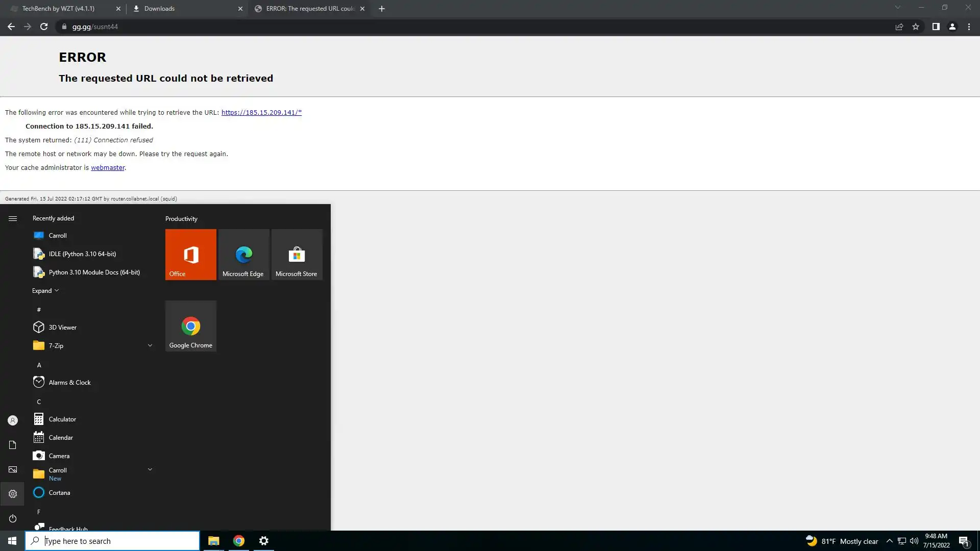This screenshot has height=551, width=980.
Task: Open the Office tile in Start menu
Action: [190, 254]
